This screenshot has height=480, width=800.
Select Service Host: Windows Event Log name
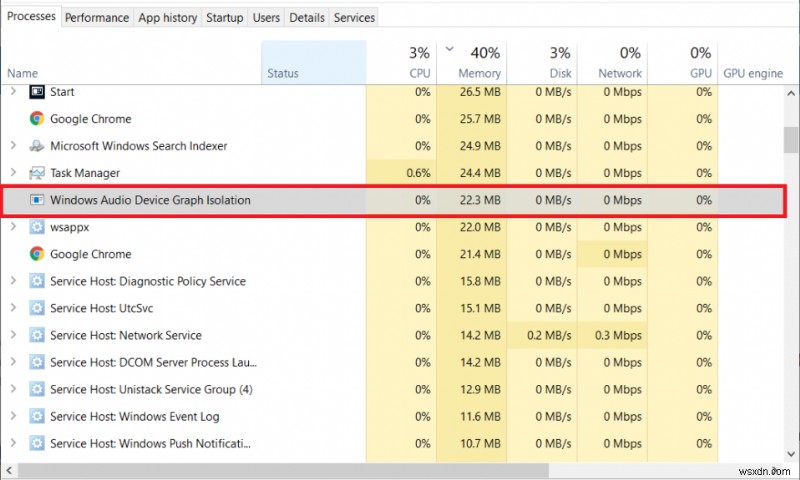click(135, 416)
